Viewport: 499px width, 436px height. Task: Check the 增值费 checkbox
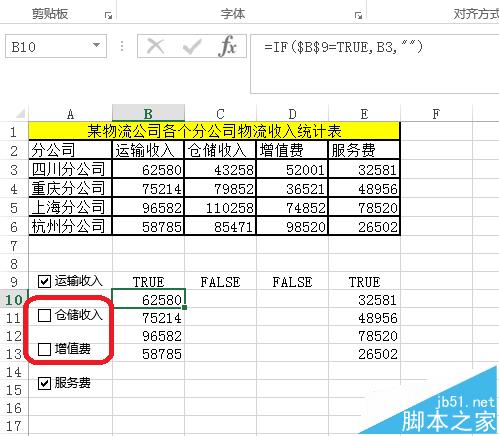[44, 349]
